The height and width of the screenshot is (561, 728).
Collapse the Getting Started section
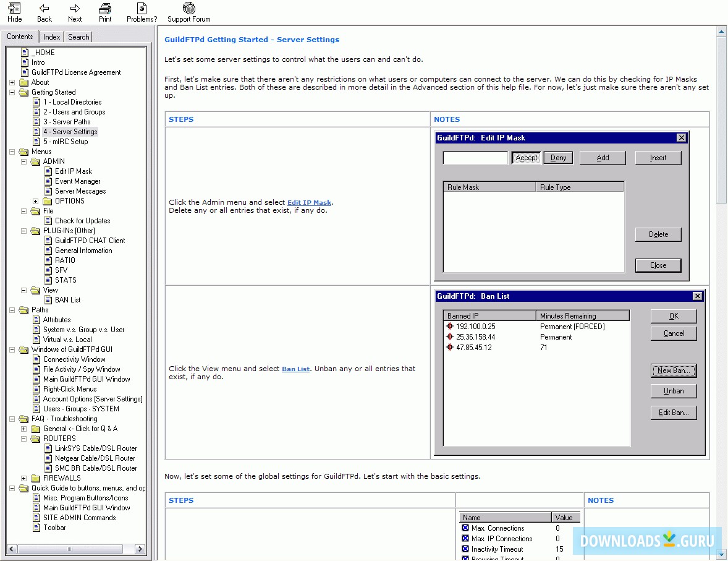point(12,92)
